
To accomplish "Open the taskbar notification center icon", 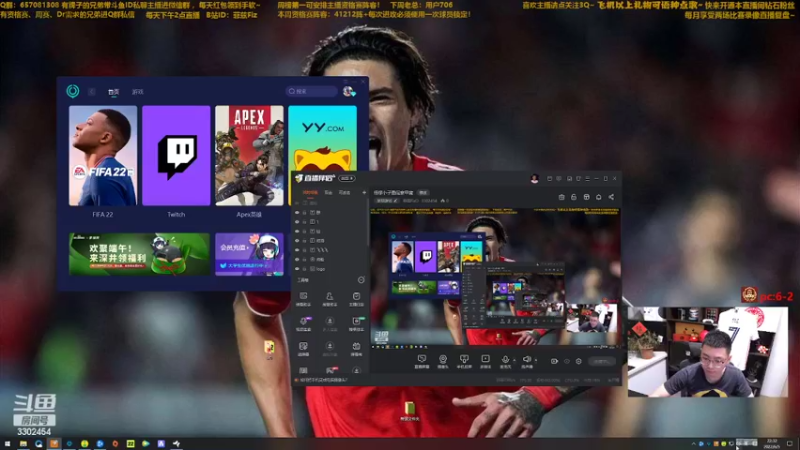I will [789, 444].
